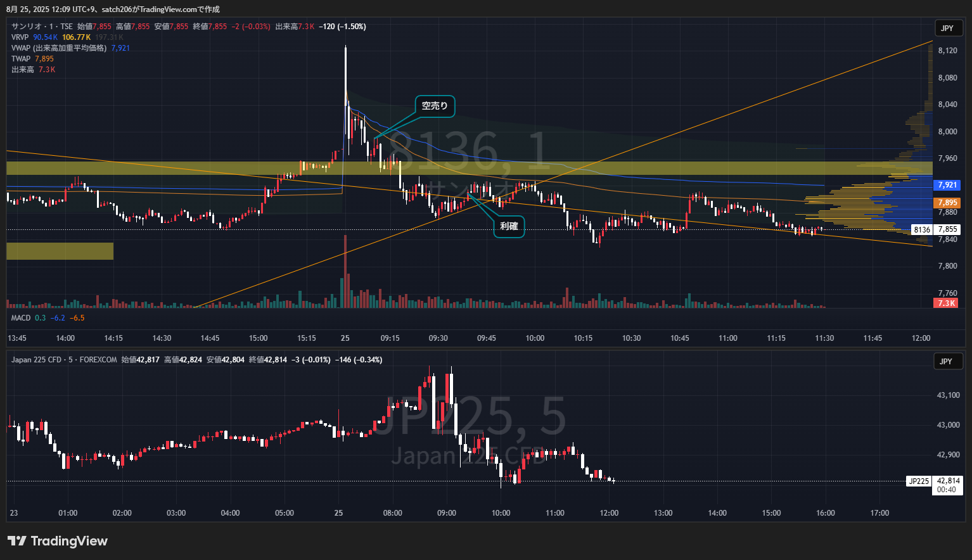Click the TradingView logo
The width and height of the screenshot is (972, 560).
point(58,541)
